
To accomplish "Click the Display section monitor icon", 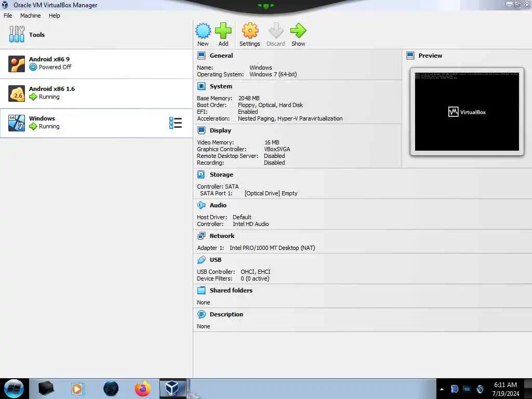I will coord(201,130).
